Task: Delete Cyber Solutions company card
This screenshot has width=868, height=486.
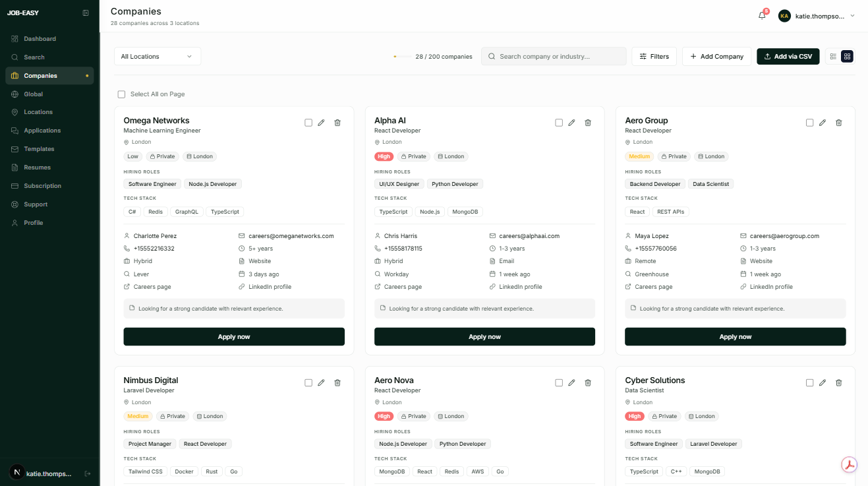Action: [839, 382]
